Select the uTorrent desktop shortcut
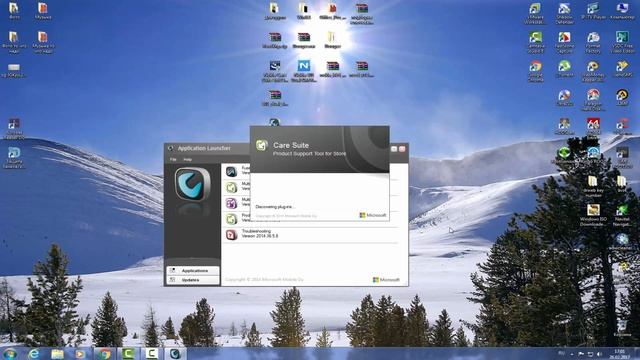640x360 pixels. click(x=564, y=69)
